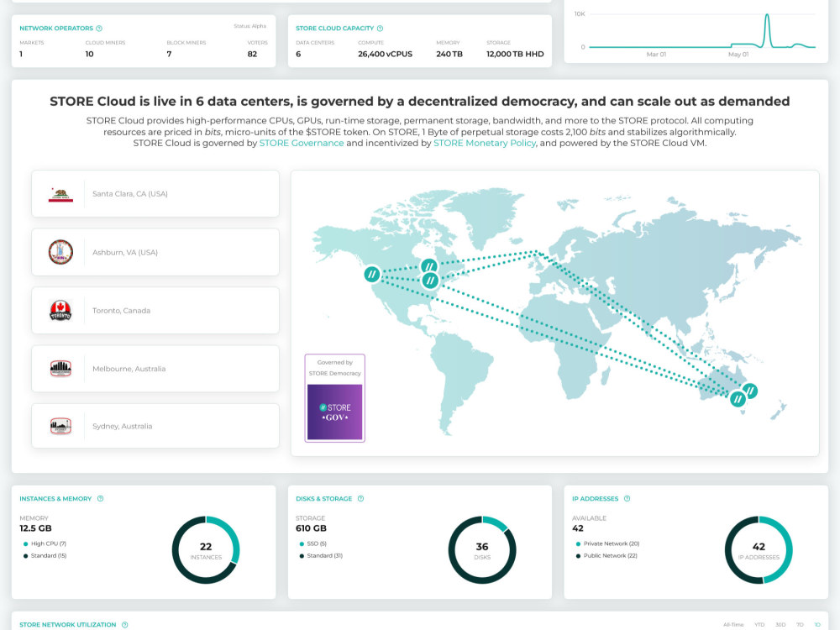
Task: Switch utilization range to YTD
Action: 759,625
